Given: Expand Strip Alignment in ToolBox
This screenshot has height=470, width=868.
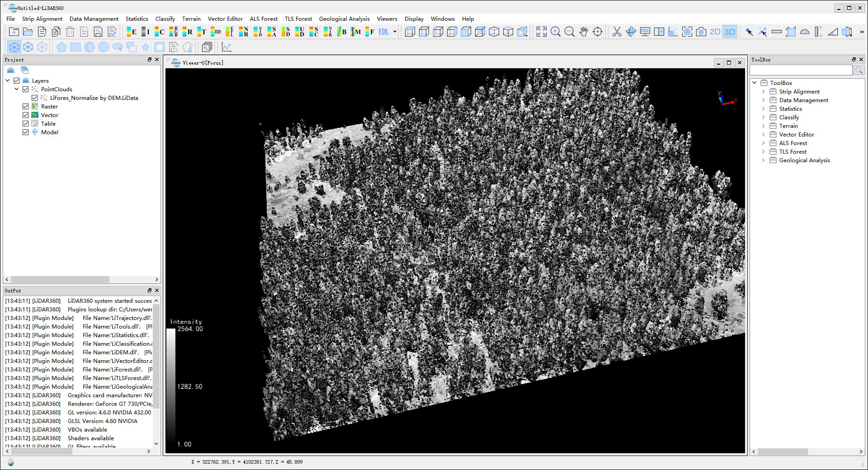Looking at the screenshot, I should [x=764, y=92].
